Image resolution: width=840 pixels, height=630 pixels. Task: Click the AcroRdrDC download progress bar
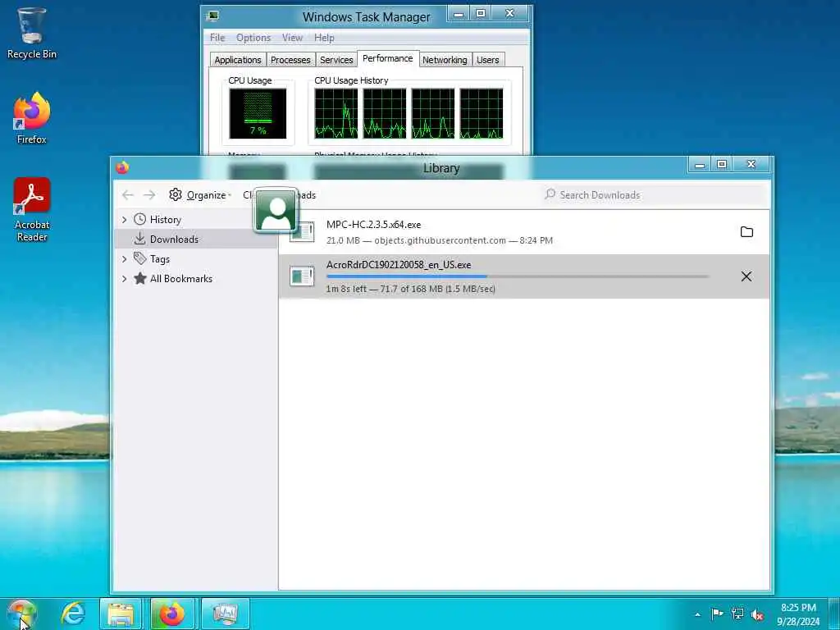click(518, 276)
